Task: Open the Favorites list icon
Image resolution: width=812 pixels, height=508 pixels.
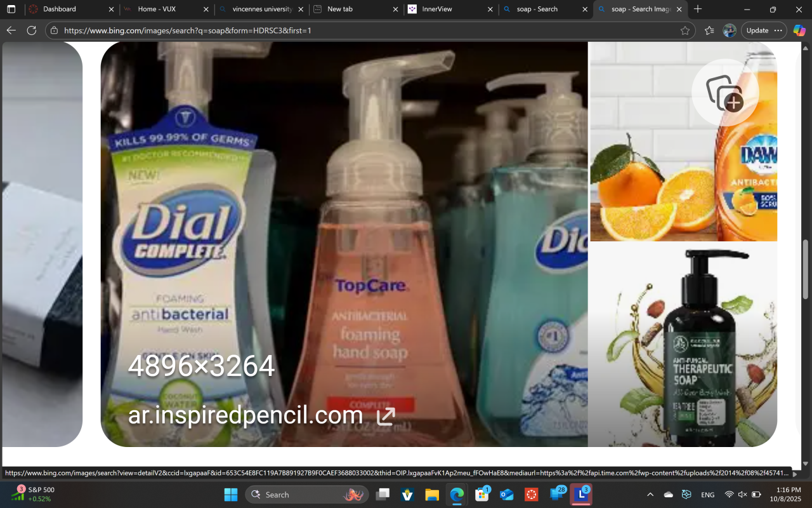Action: coord(709,30)
